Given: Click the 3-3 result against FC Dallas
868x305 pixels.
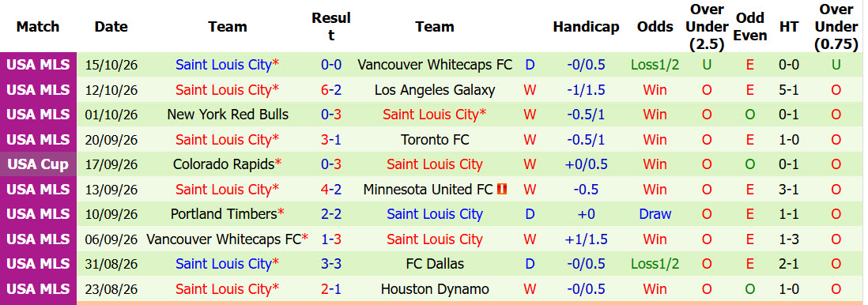Looking at the screenshot, I should click(331, 264).
